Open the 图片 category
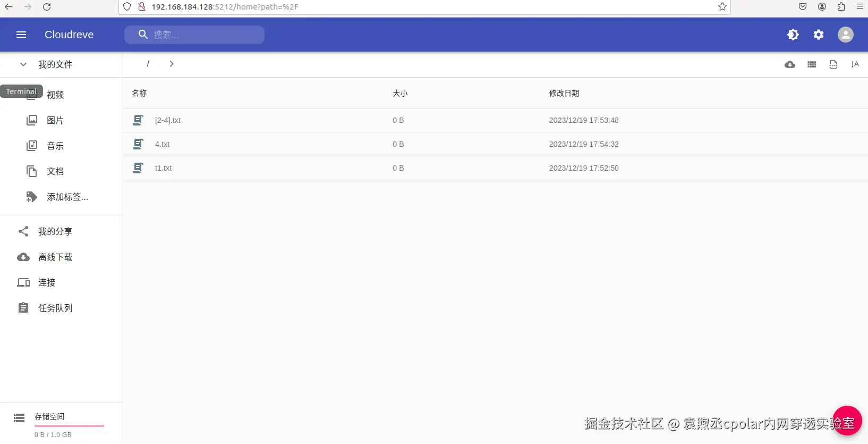868x444 pixels. (55, 120)
